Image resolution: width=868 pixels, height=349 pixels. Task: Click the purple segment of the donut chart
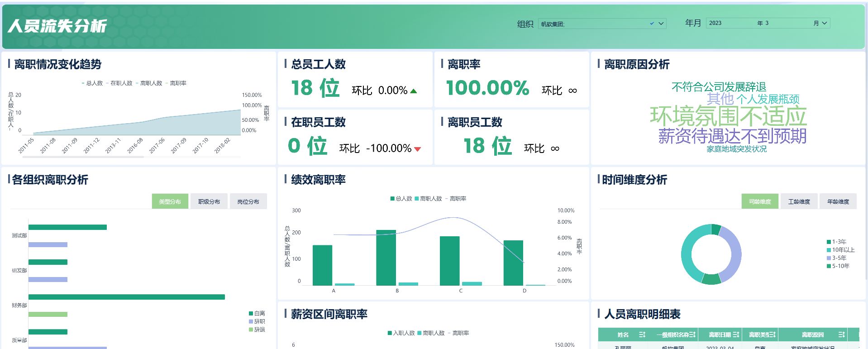(x=735, y=253)
